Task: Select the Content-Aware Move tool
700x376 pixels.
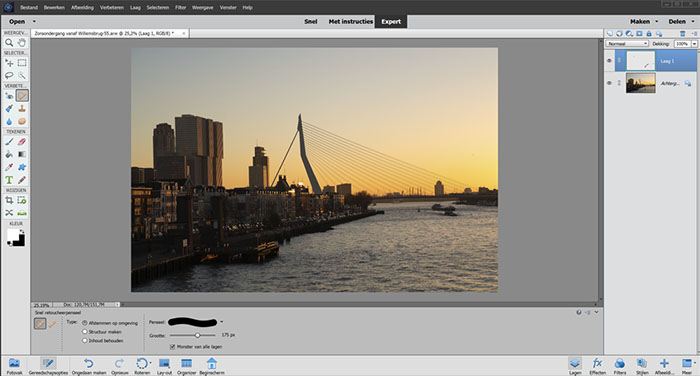Action: point(9,213)
